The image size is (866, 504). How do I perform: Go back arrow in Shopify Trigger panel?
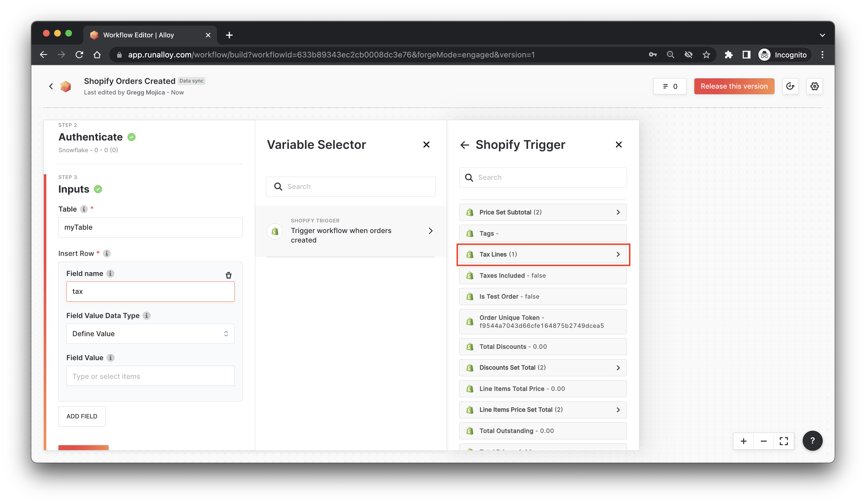pos(465,145)
